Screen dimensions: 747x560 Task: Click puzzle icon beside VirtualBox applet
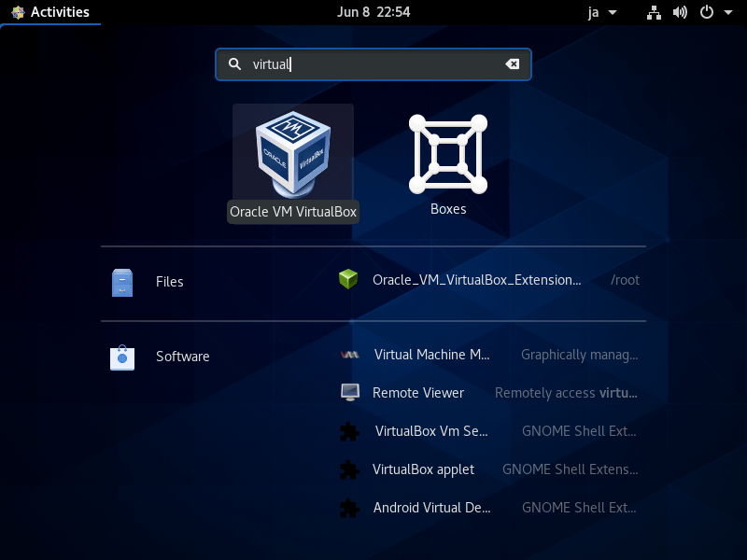(350, 469)
